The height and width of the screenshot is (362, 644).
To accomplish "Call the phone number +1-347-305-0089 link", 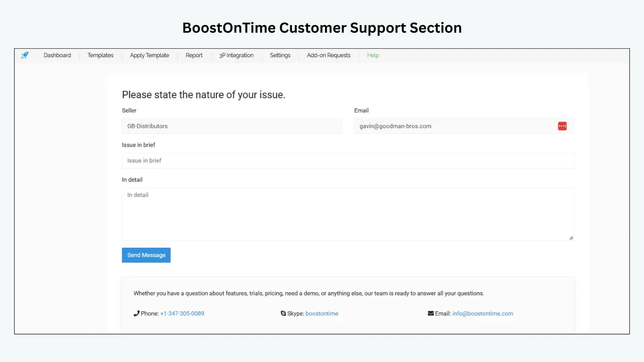I will click(x=182, y=313).
